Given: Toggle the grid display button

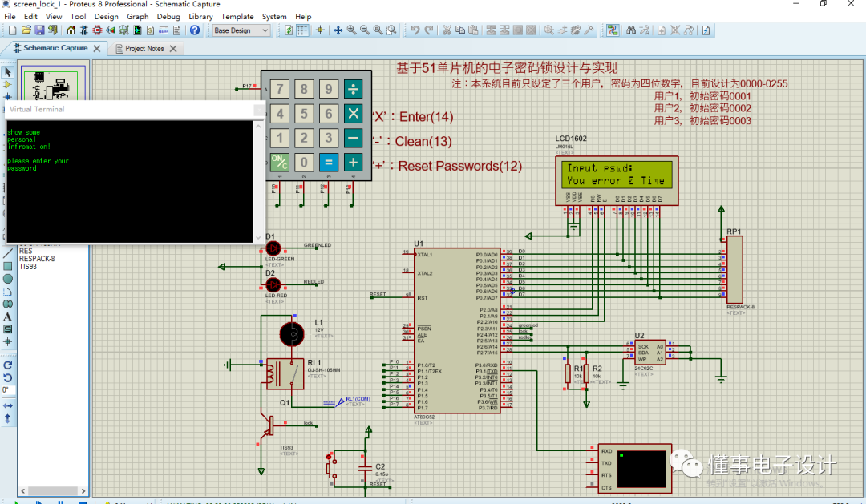Looking at the screenshot, I should 302,30.
